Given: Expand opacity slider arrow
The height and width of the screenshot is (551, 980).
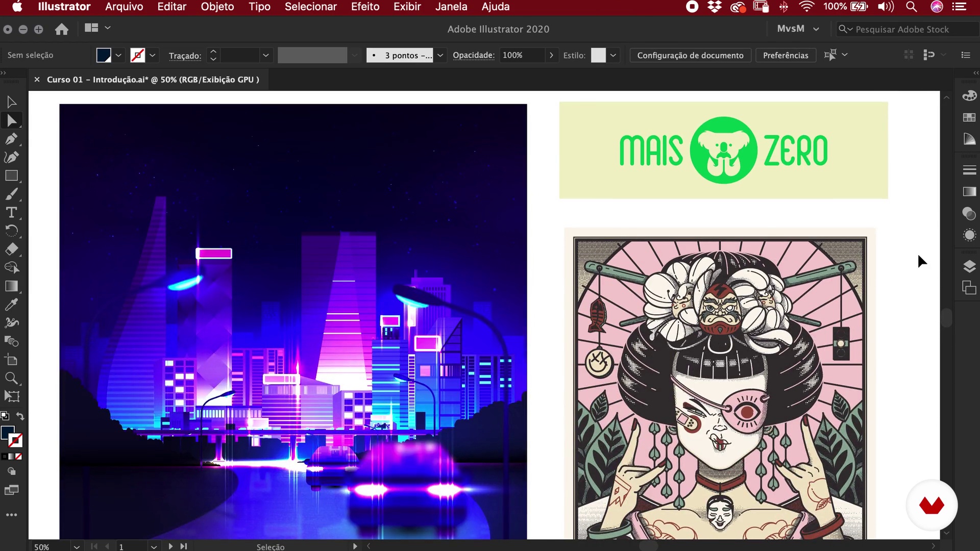Looking at the screenshot, I should pyautogui.click(x=551, y=55).
